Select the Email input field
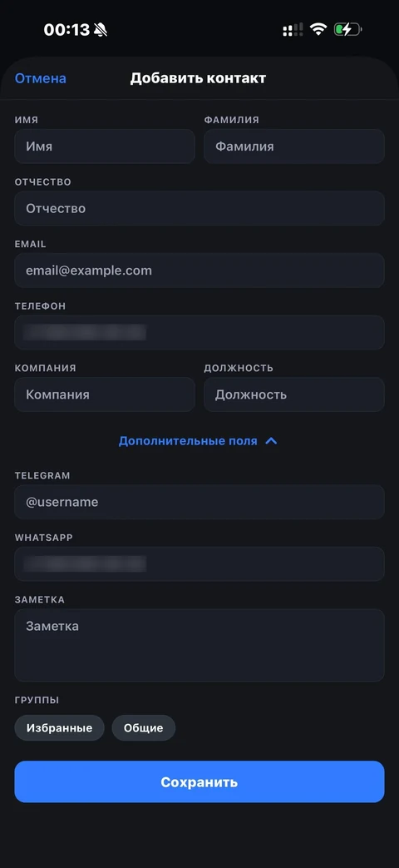This screenshot has width=399, height=868. coord(199,270)
